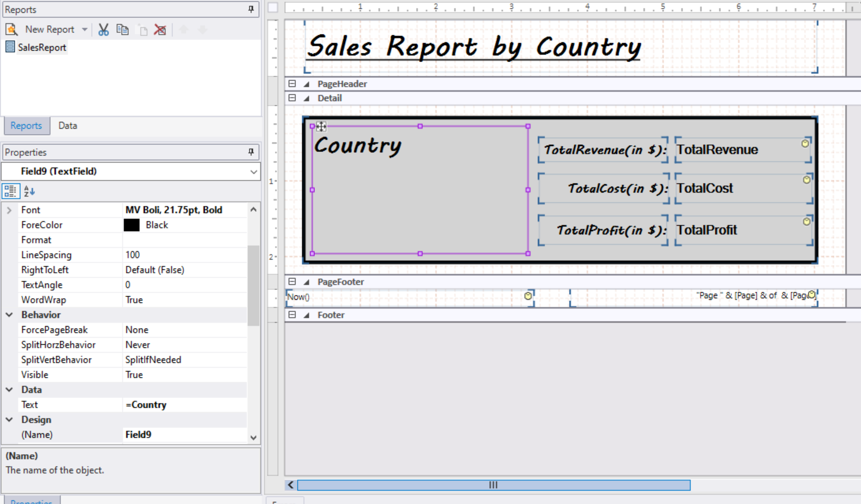This screenshot has width=861, height=504.
Task: Switch to the Data tab
Action: [67, 126]
